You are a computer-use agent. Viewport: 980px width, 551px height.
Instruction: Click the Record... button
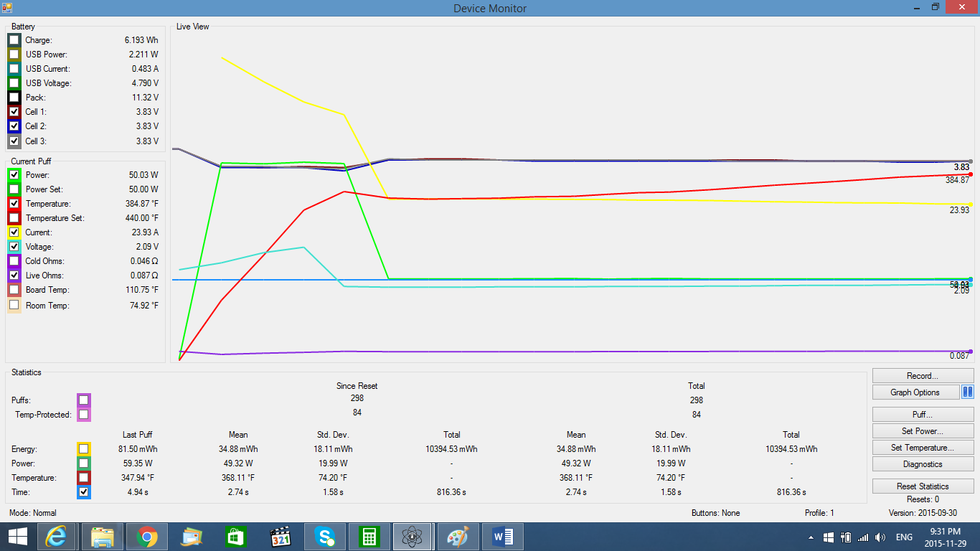pos(923,376)
